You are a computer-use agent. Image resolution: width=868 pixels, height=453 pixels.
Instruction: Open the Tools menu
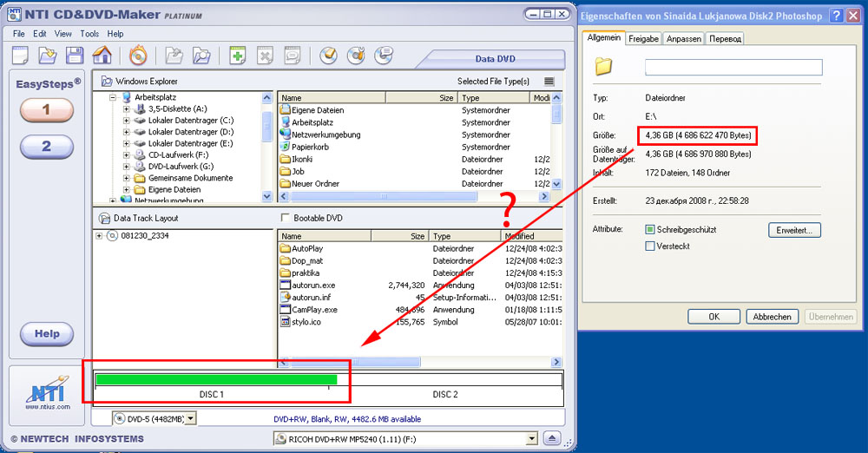coord(89,34)
